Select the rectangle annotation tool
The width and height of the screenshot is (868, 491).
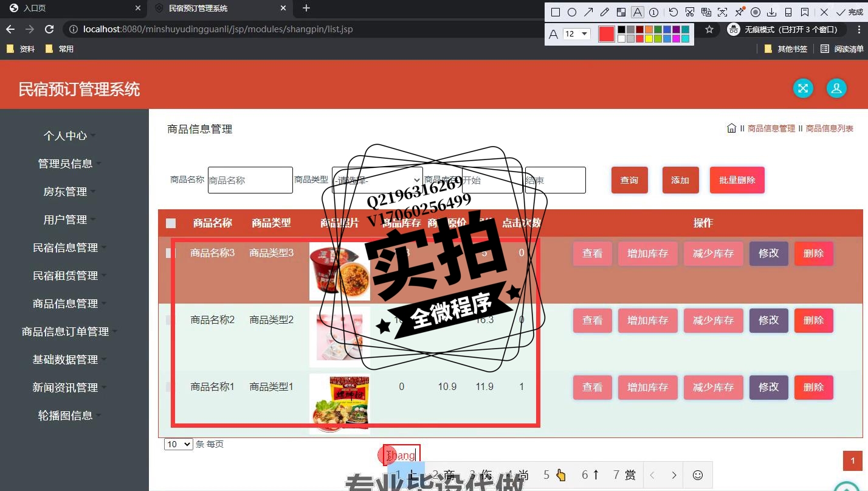tap(556, 12)
